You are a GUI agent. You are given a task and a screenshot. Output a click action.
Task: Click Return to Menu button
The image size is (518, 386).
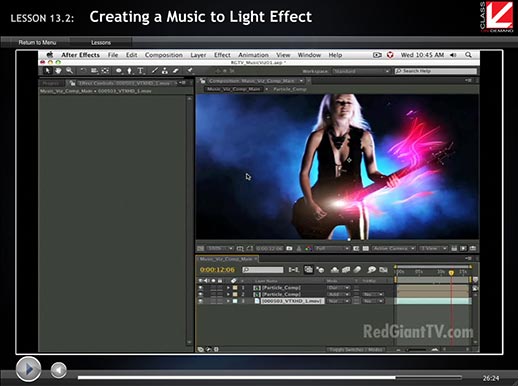click(x=37, y=43)
